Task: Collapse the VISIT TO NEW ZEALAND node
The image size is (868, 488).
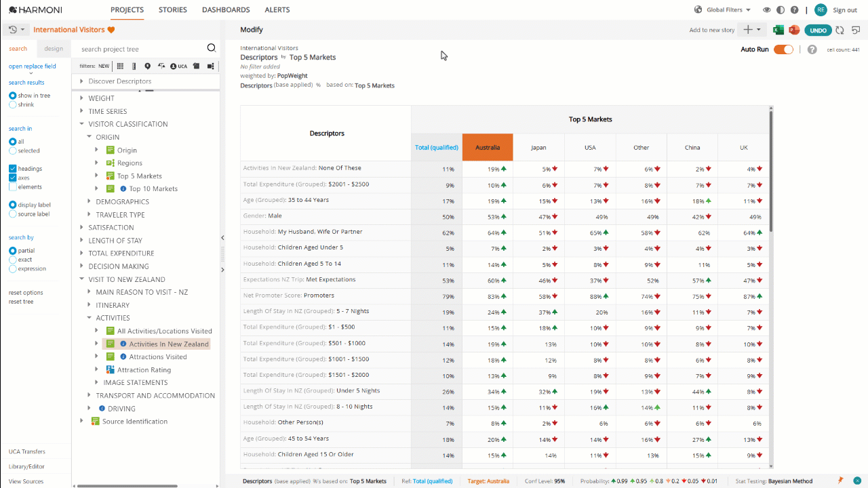Action: [x=81, y=279]
